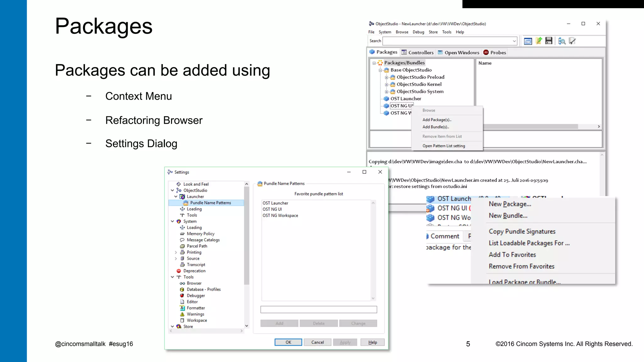This screenshot has height=362, width=644.
Task: Choose Add To Favorites menu entry
Action: 512,255
